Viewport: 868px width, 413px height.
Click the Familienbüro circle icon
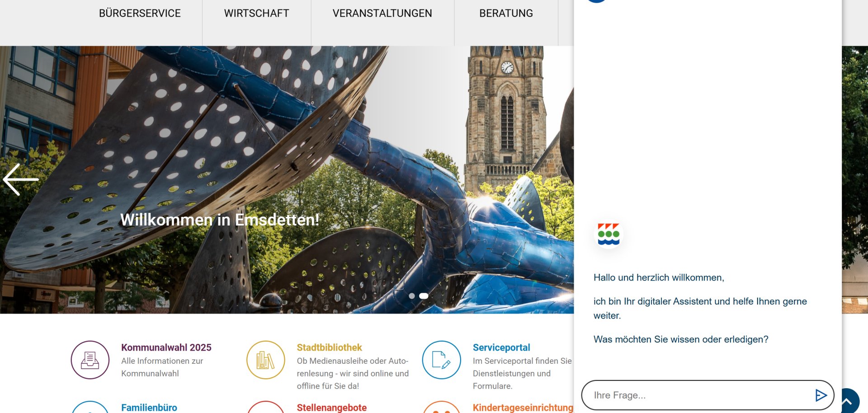(90, 407)
